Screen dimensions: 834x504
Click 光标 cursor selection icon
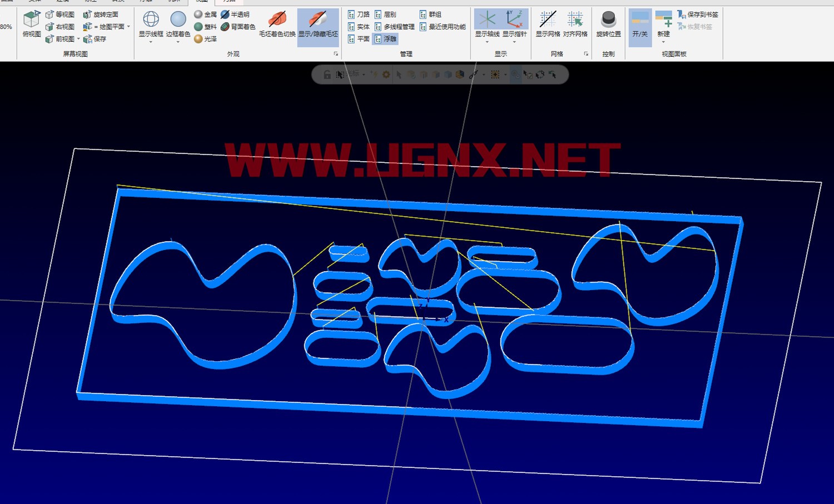point(340,74)
